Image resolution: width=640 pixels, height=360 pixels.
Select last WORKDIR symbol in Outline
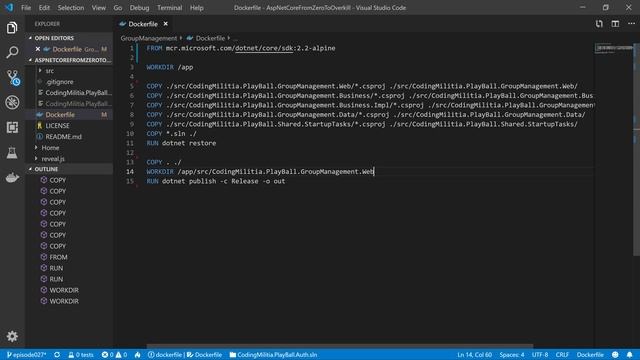(x=64, y=301)
